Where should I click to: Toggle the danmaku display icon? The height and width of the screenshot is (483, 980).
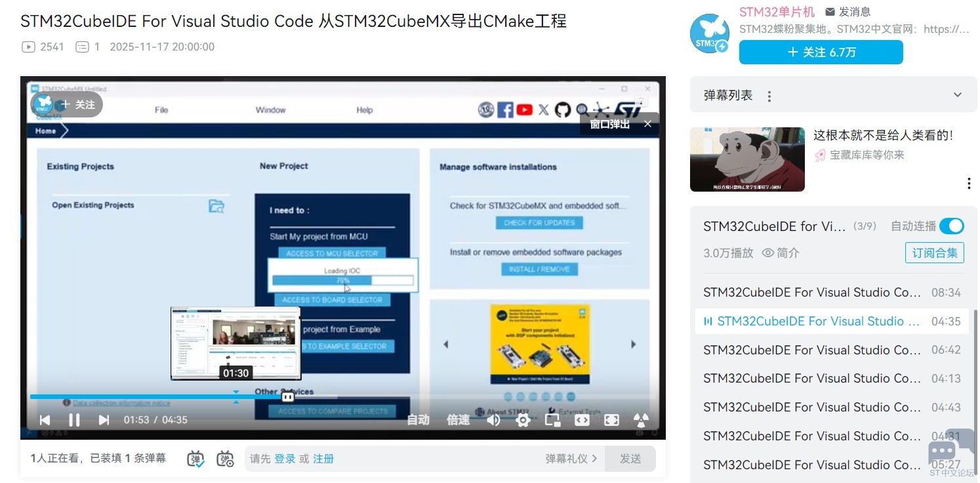click(x=195, y=459)
